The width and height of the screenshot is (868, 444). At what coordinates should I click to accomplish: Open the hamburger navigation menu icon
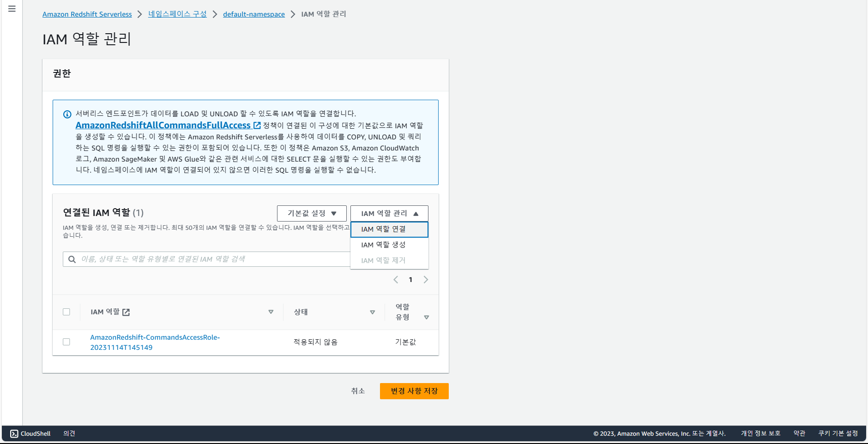tap(12, 9)
